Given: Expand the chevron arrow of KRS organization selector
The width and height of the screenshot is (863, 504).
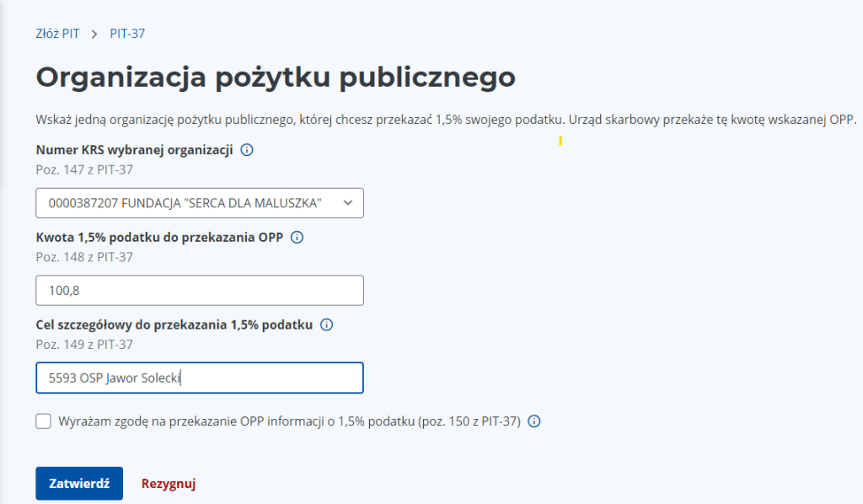Looking at the screenshot, I should click(x=348, y=203).
